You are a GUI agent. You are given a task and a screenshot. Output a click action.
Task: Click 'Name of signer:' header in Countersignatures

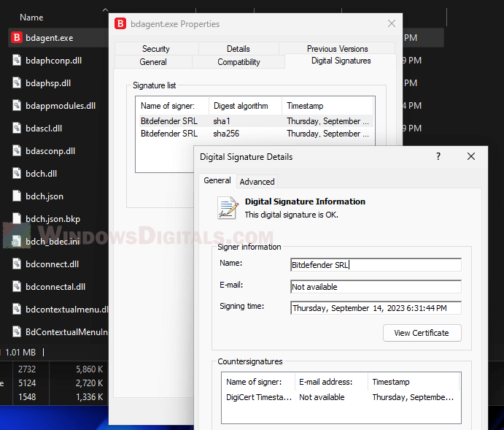click(x=259, y=382)
